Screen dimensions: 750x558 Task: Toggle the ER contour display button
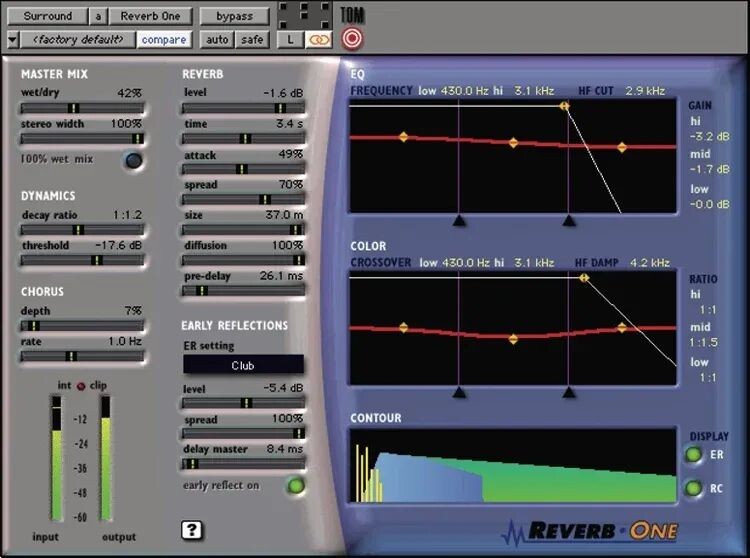pyautogui.click(x=692, y=456)
